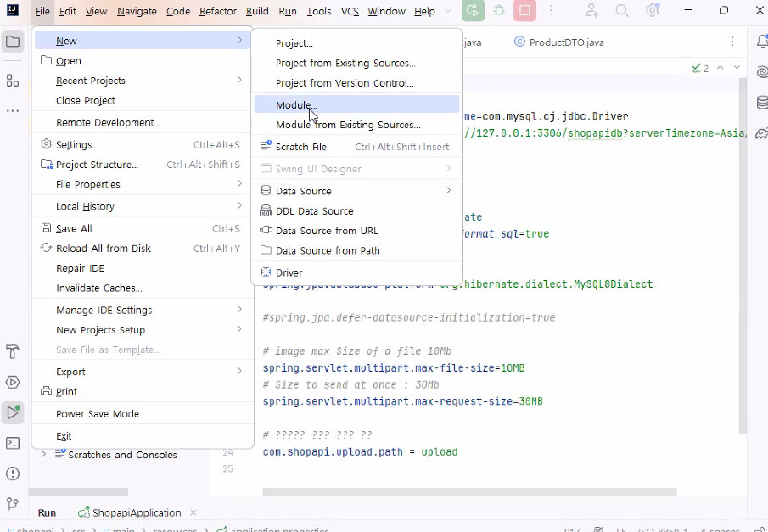Click Repair IDE menu entry
The width and height of the screenshot is (768, 532).
[x=143, y=268]
